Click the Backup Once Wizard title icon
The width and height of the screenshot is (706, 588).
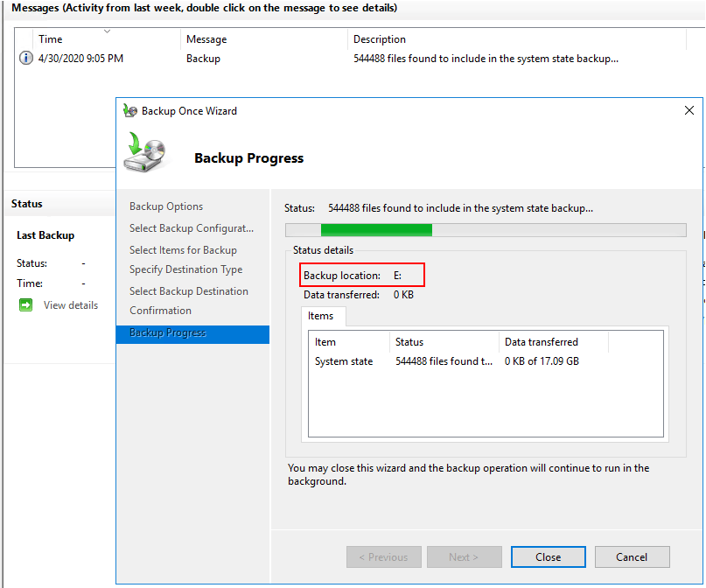(x=130, y=111)
